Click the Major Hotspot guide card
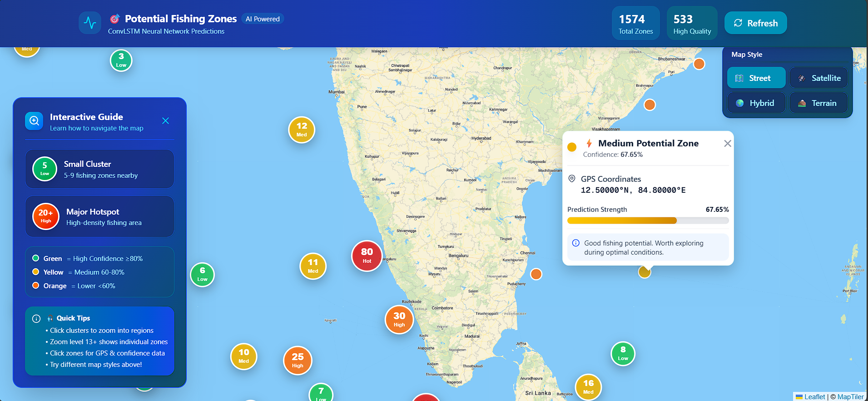The height and width of the screenshot is (401, 868). pyautogui.click(x=99, y=216)
